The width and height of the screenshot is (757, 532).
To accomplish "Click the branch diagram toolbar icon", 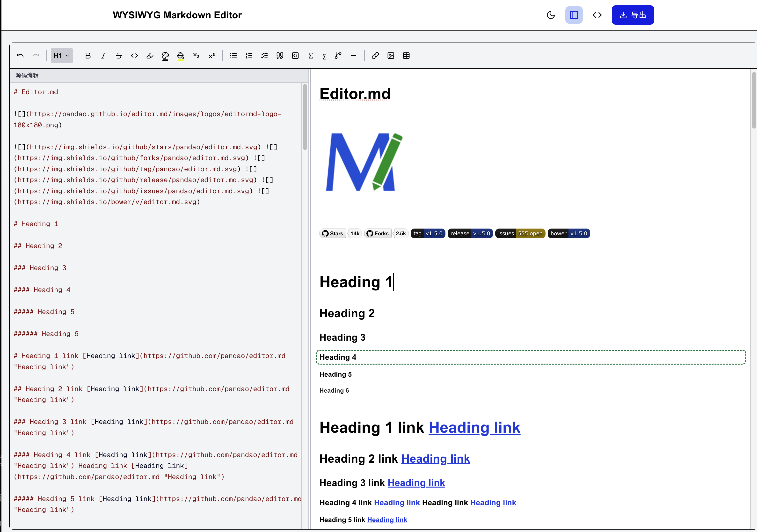I will click(x=338, y=56).
